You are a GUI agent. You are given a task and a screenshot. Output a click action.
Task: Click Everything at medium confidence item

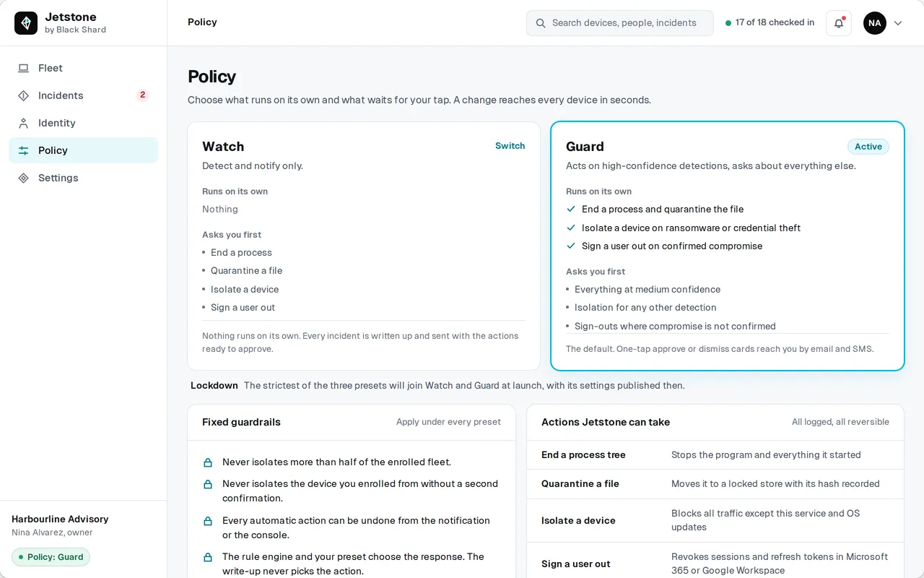[x=648, y=289]
